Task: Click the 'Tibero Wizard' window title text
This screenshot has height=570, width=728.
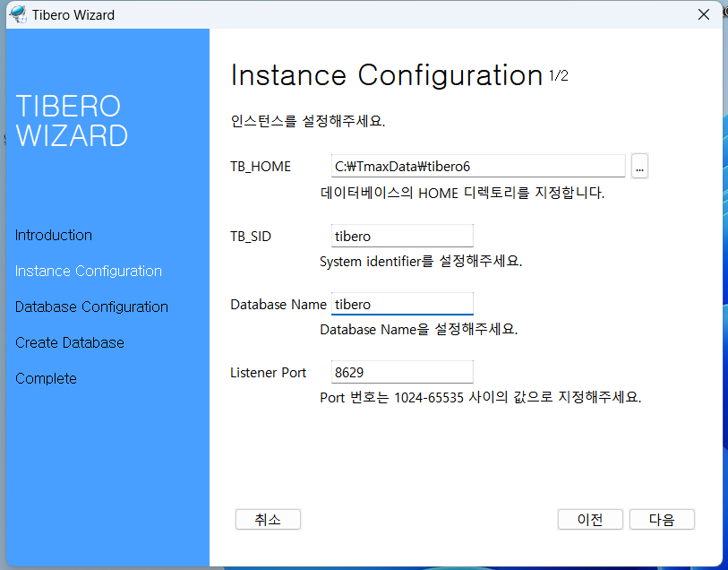Action: (73, 15)
